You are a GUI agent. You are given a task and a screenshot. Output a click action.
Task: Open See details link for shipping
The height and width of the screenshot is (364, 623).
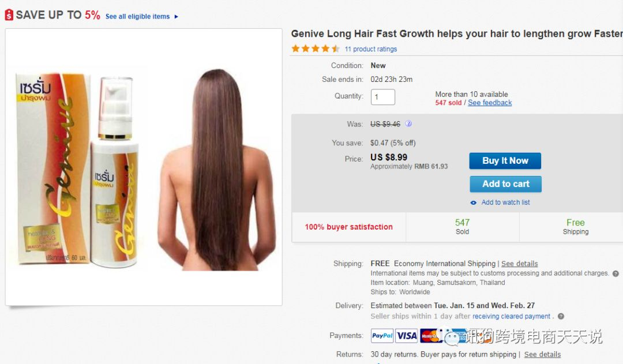pos(519,264)
